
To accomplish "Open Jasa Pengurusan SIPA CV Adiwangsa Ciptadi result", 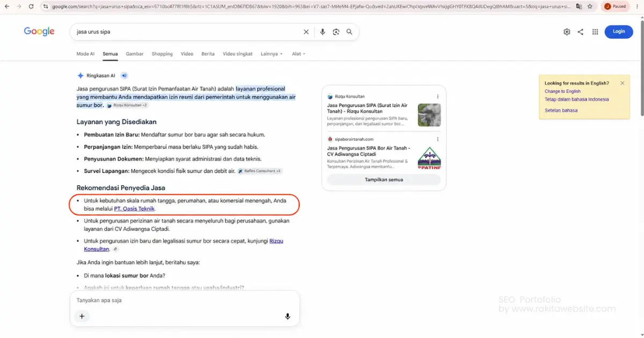I will (368, 151).
